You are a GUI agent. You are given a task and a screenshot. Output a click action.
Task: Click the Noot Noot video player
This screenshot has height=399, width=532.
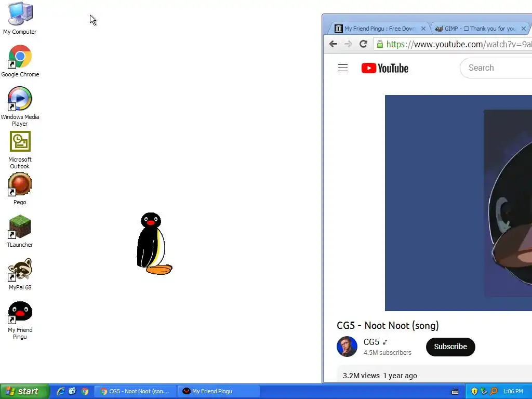(458, 203)
